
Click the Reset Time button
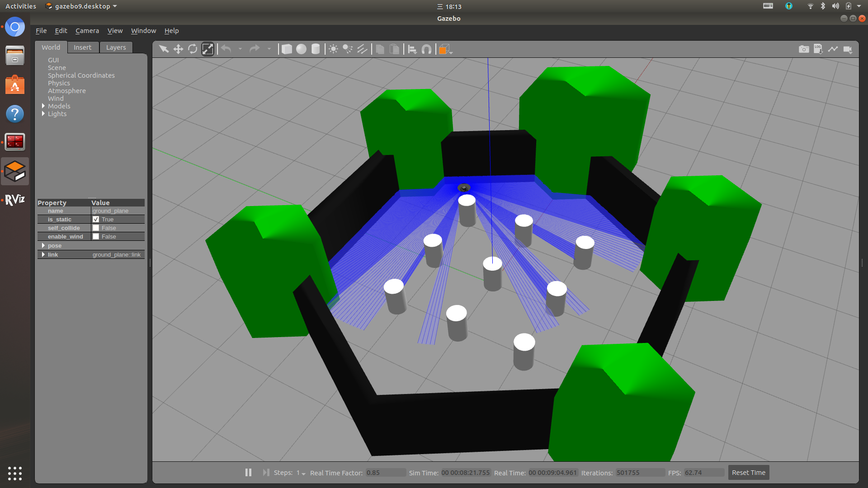click(x=748, y=473)
